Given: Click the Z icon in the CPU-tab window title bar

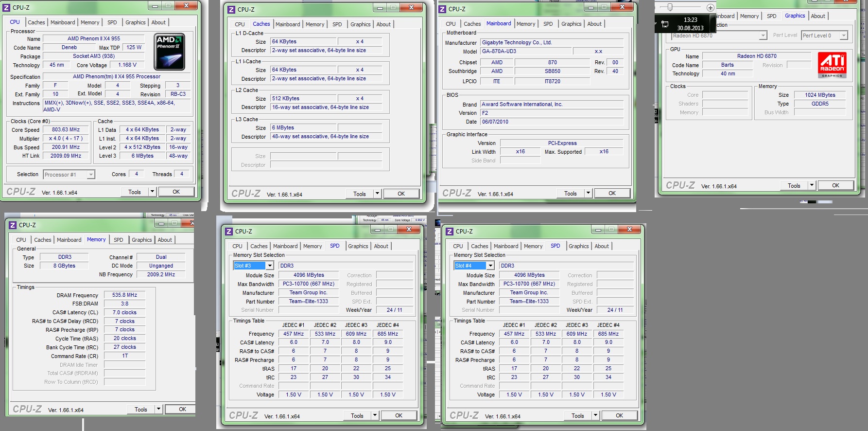Looking at the screenshot, I should click(7, 7).
